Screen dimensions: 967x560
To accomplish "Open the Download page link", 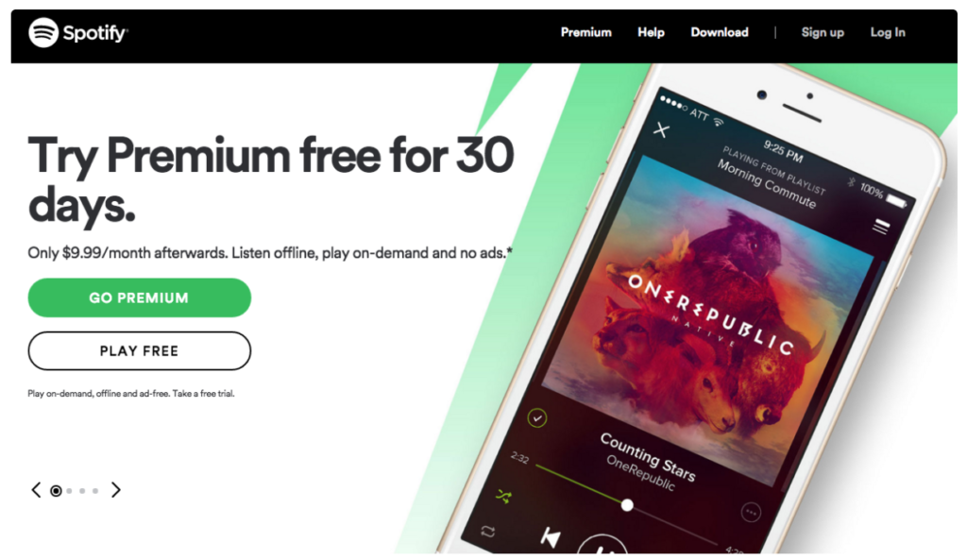I will pyautogui.click(x=719, y=32).
